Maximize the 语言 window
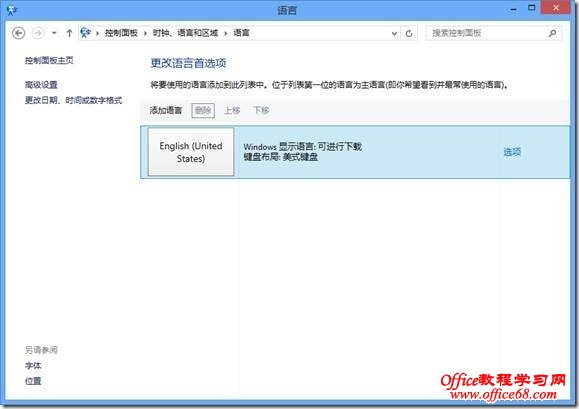The height and width of the screenshot is (409, 579). 531,8
